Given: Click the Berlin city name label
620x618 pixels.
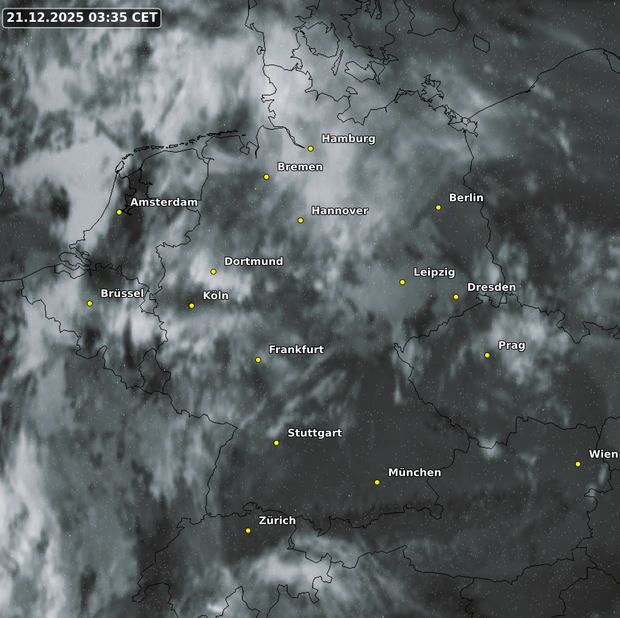Looking at the screenshot, I should click(466, 198).
